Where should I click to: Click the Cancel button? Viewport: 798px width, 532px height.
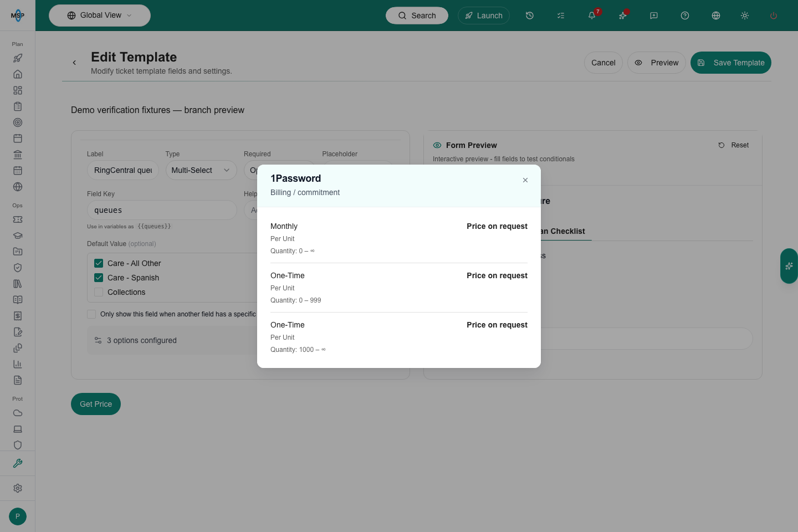(x=603, y=63)
